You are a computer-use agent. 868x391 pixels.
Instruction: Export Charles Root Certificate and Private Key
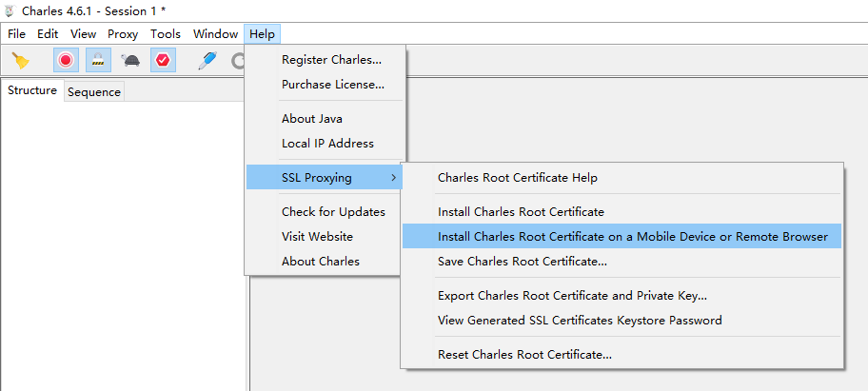[x=621, y=295]
